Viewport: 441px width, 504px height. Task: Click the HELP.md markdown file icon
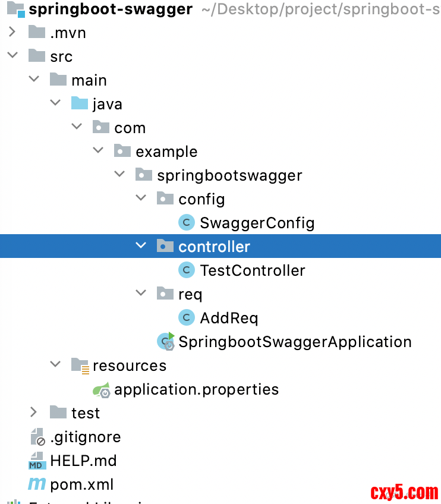click(x=37, y=461)
